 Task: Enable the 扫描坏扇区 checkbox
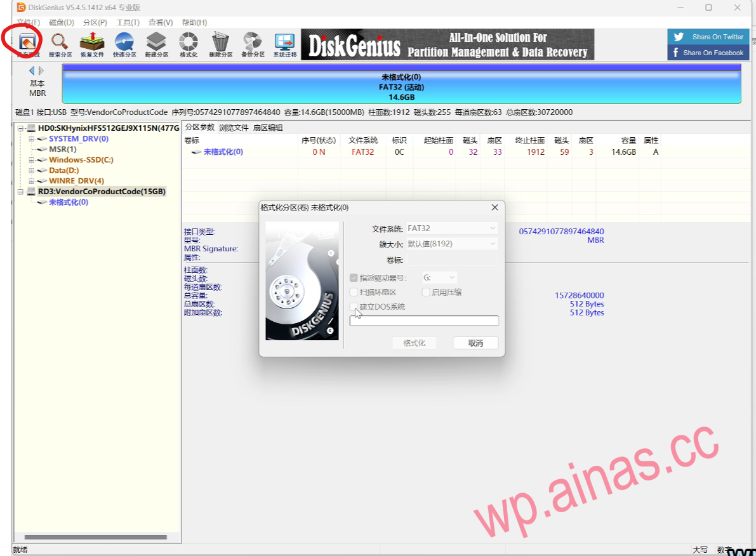pyautogui.click(x=354, y=292)
